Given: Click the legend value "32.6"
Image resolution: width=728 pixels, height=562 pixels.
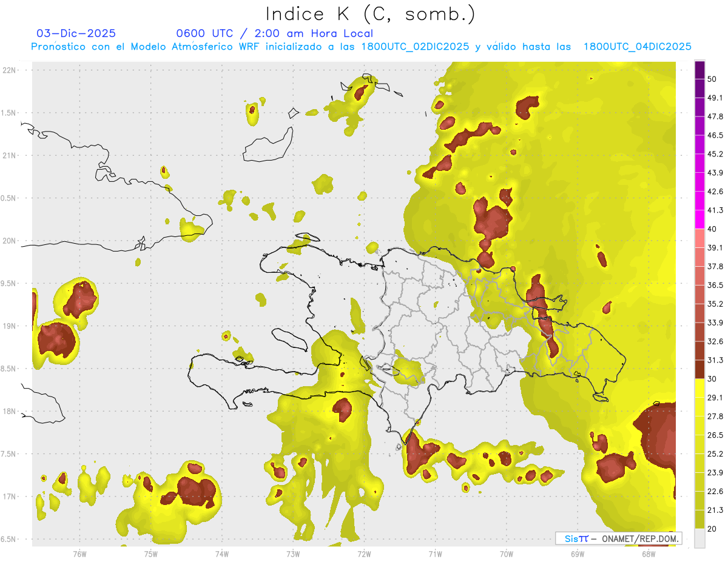Looking at the screenshot, I should [x=716, y=341].
